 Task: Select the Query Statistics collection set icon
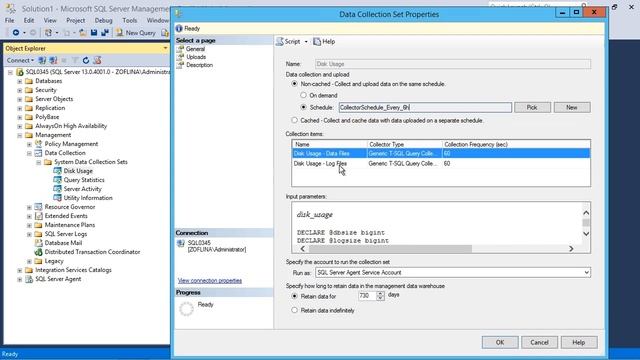[57, 180]
